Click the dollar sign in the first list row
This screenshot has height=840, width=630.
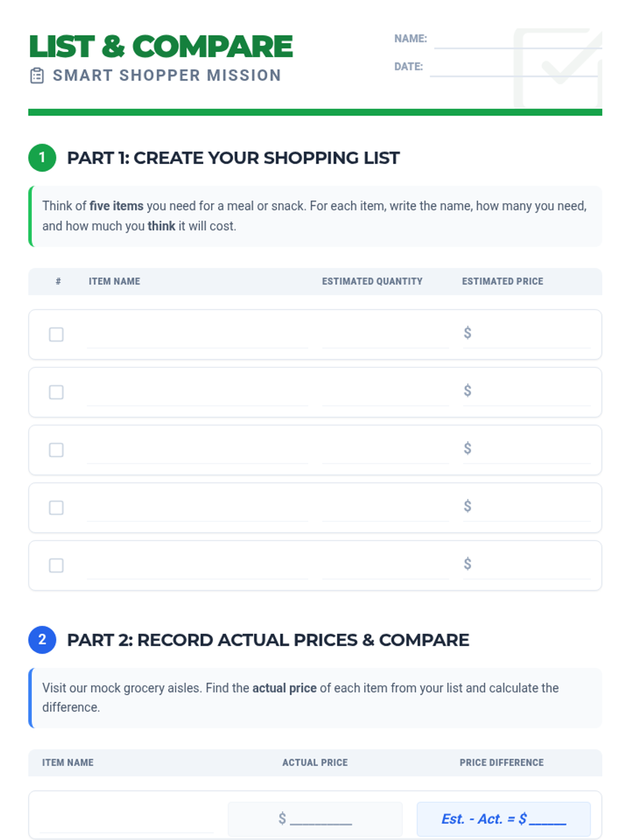click(x=467, y=333)
